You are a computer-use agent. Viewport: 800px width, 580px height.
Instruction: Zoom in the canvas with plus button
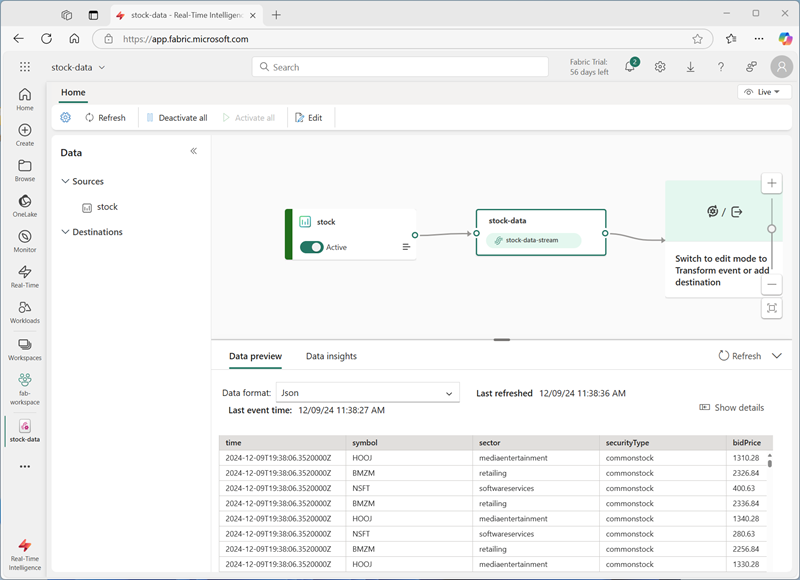[771, 183]
